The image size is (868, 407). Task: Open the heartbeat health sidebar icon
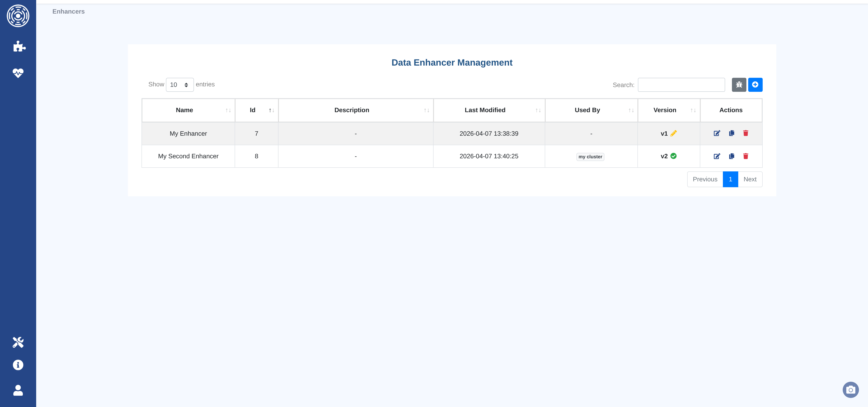(18, 73)
